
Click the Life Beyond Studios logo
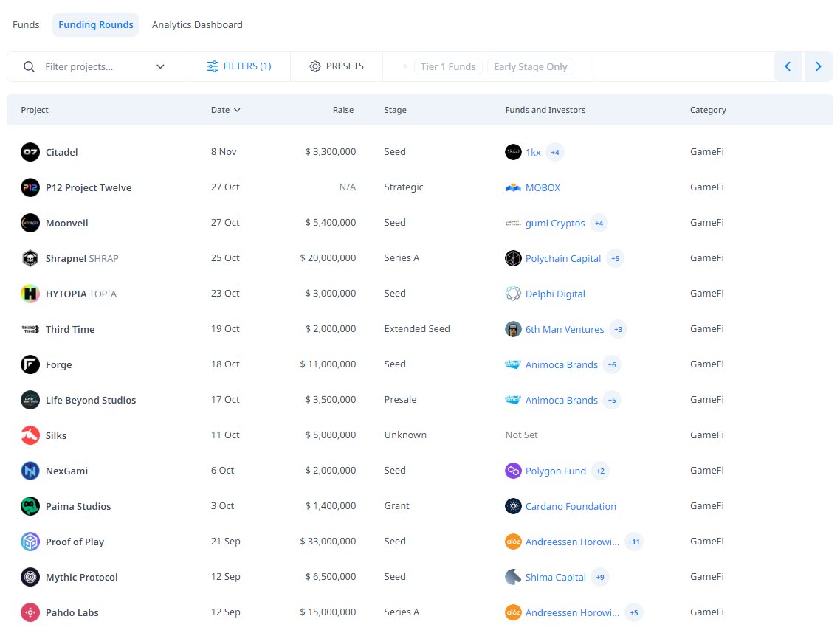pyautogui.click(x=30, y=400)
